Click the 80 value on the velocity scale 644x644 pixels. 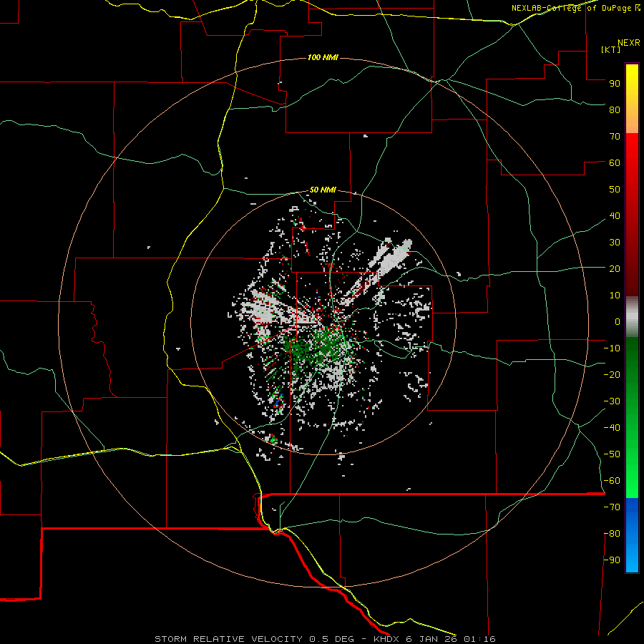click(615, 109)
